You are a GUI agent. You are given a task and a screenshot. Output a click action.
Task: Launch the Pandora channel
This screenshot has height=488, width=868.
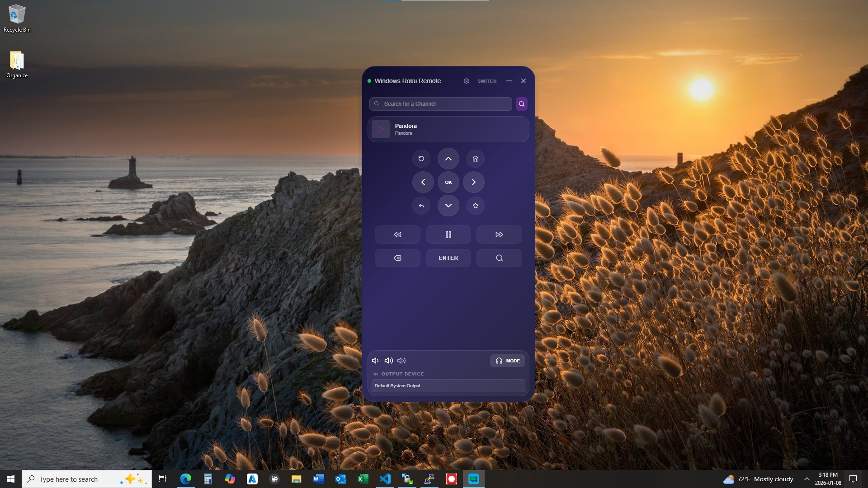pyautogui.click(x=448, y=129)
